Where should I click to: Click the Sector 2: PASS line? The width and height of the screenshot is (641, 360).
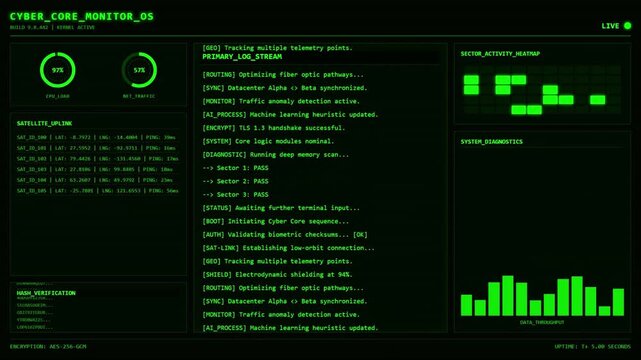point(235,181)
